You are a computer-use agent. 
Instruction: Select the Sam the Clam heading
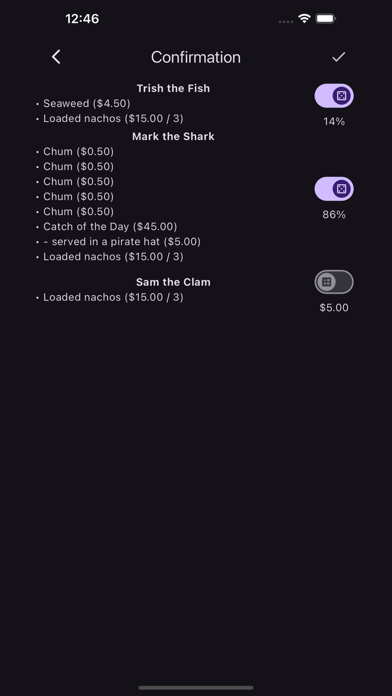coord(173,282)
